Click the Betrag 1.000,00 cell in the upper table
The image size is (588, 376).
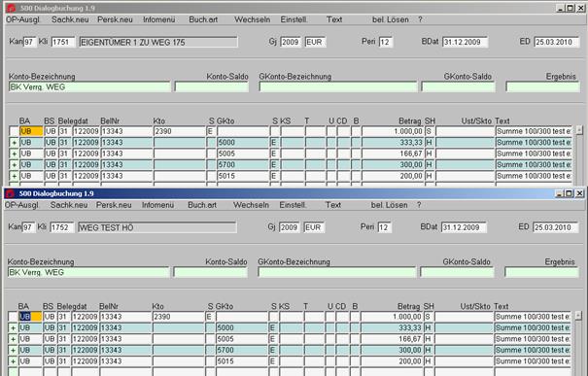coord(393,131)
